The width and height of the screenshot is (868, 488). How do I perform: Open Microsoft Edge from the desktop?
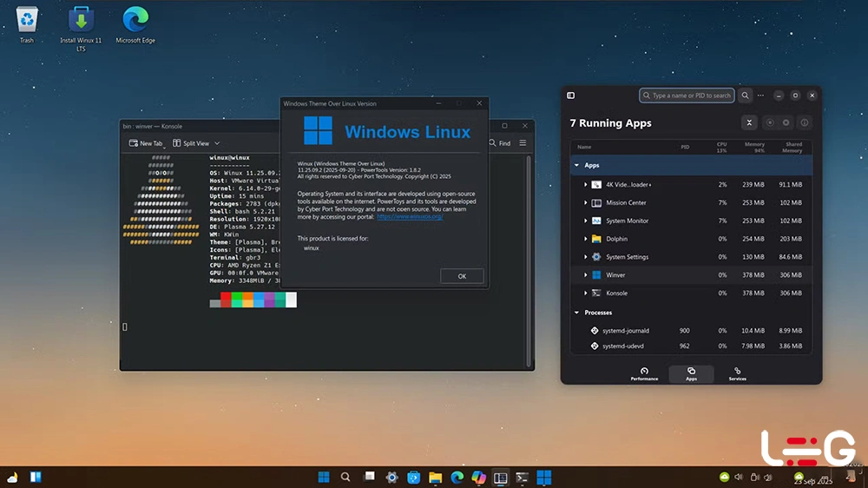[x=135, y=19]
